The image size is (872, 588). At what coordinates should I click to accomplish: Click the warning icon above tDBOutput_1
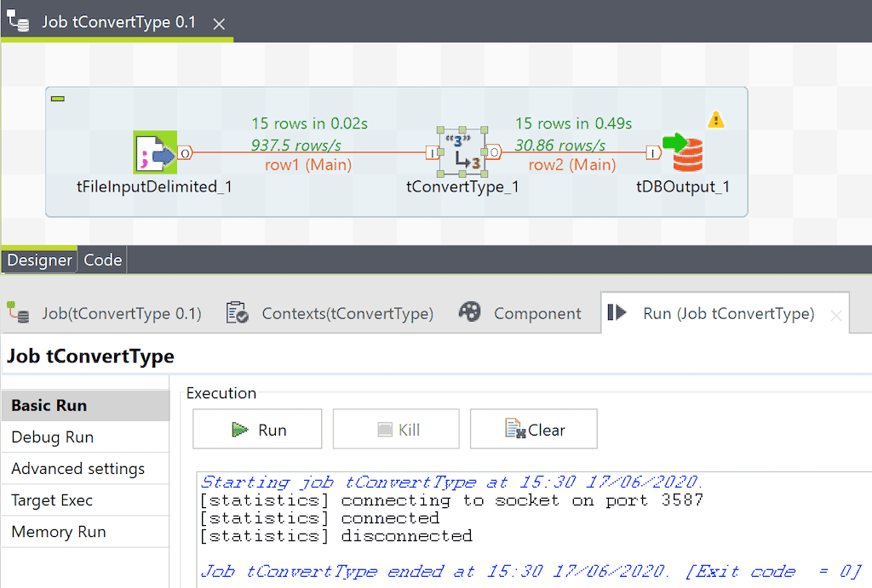click(x=715, y=120)
